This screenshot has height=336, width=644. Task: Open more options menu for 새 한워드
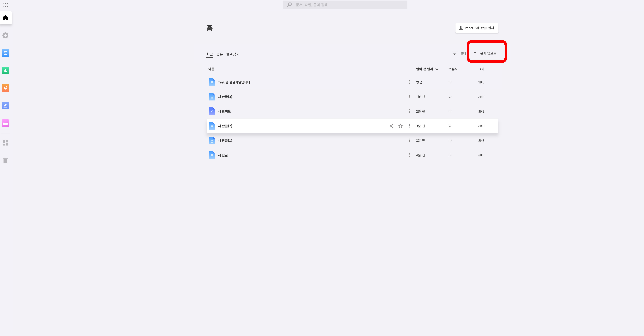[409, 111]
